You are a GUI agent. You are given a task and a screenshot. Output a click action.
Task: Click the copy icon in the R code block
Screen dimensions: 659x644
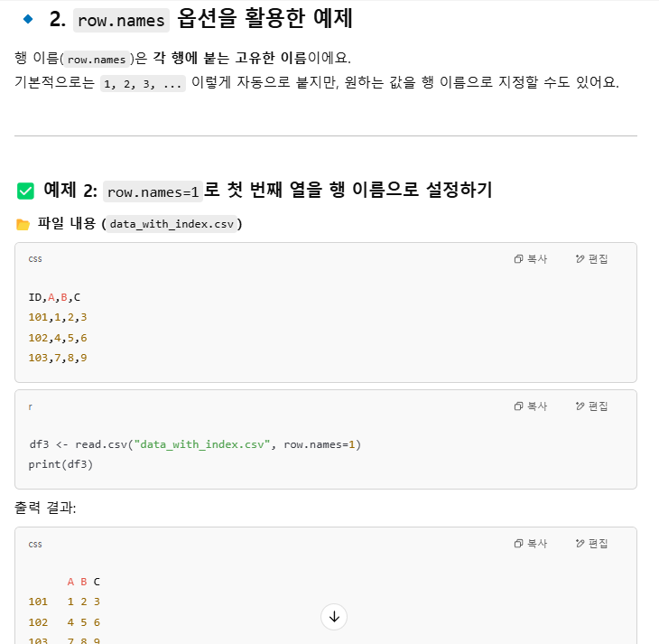519,406
